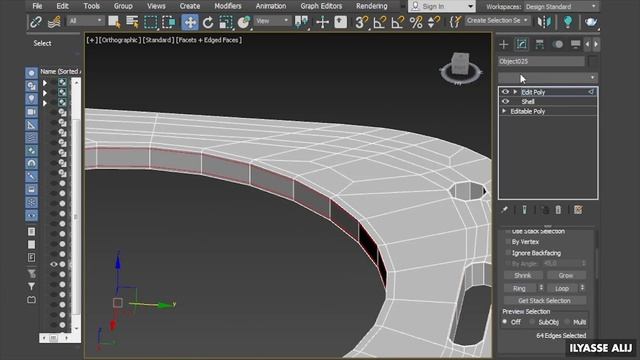Open the Rendering menu
The image size is (640, 360).
click(371, 6)
